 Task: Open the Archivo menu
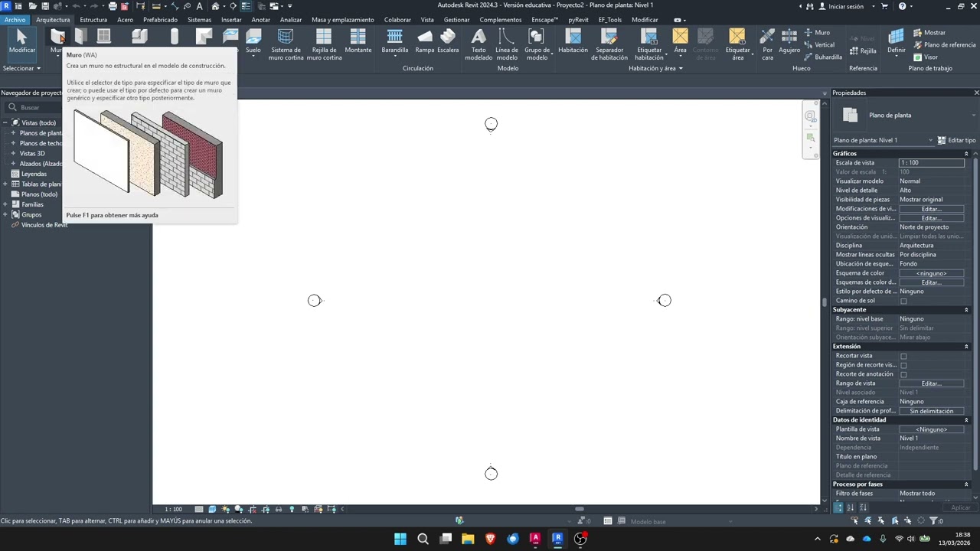[15, 20]
